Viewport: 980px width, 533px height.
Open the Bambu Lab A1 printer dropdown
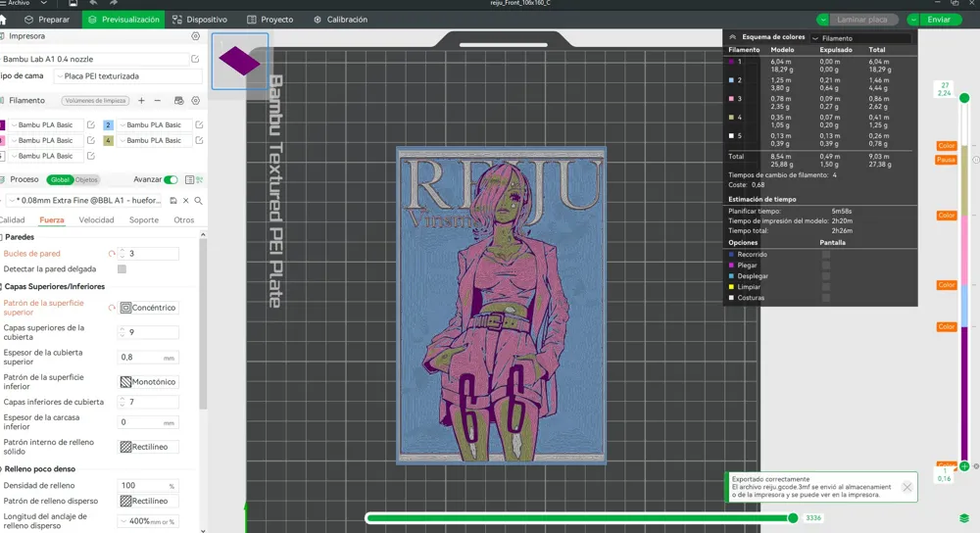(94, 59)
